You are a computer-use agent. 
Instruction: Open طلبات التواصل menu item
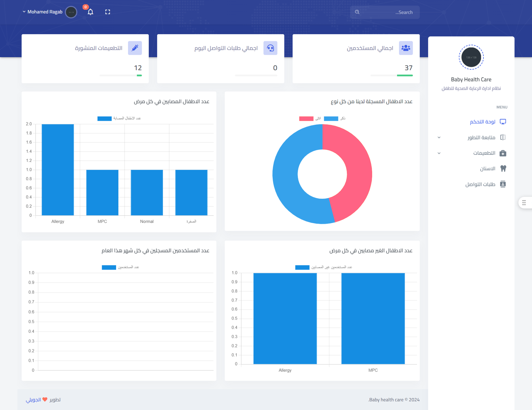tap(480, 184)
